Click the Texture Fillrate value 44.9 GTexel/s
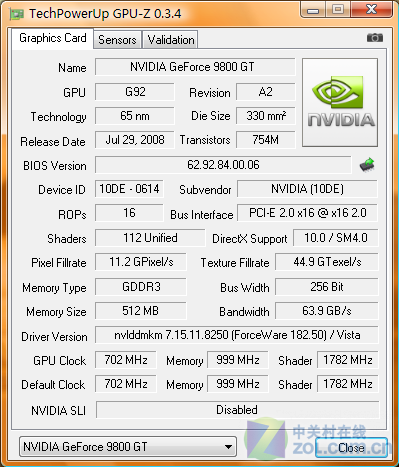 327,262
